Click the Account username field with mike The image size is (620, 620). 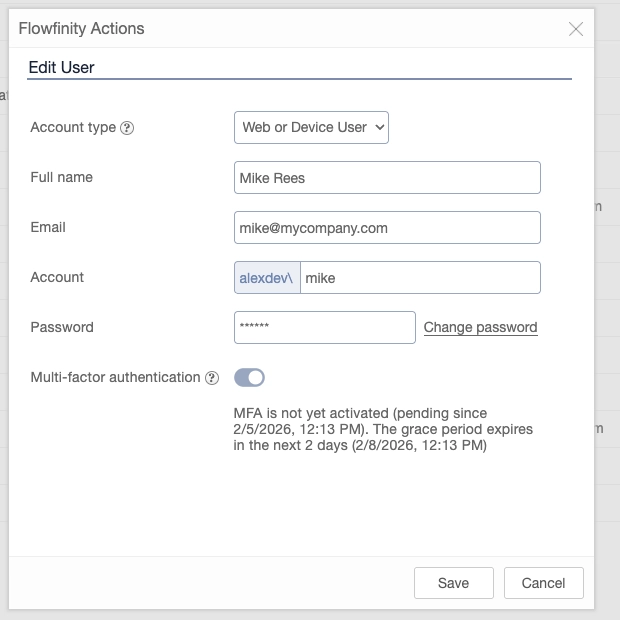(420, 278)
